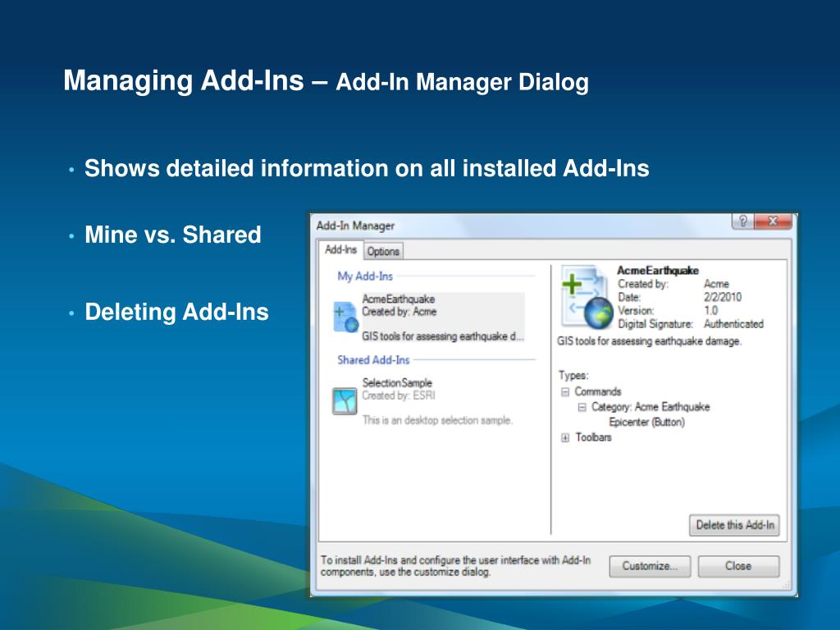Select the SelectionSample name in Shared Add-Ins
Viewport: 840px width, 630px height.
click(397, 382)
